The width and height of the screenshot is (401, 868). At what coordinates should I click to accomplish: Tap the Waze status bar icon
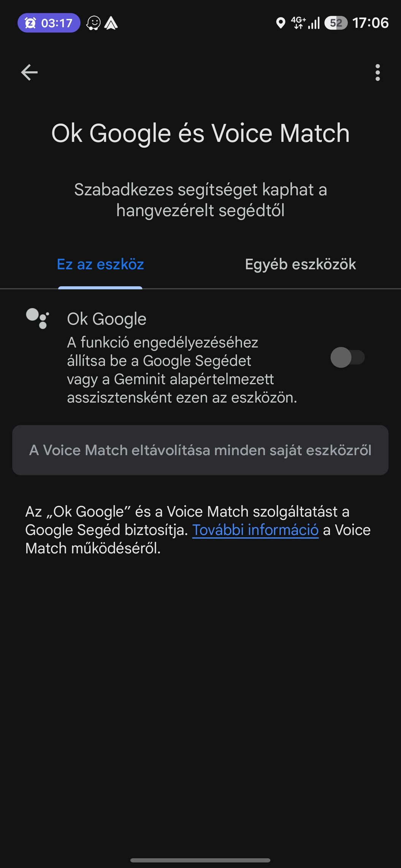coord(93,23)
